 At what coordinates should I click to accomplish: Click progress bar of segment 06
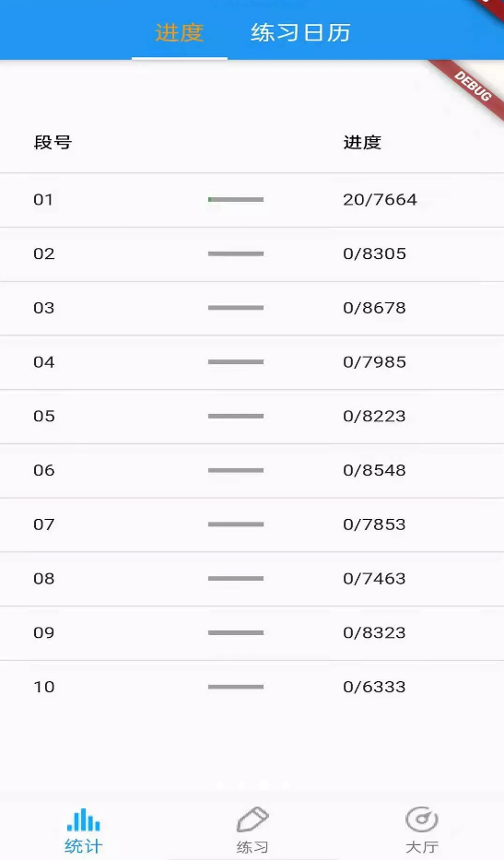(x=236, y=470)
